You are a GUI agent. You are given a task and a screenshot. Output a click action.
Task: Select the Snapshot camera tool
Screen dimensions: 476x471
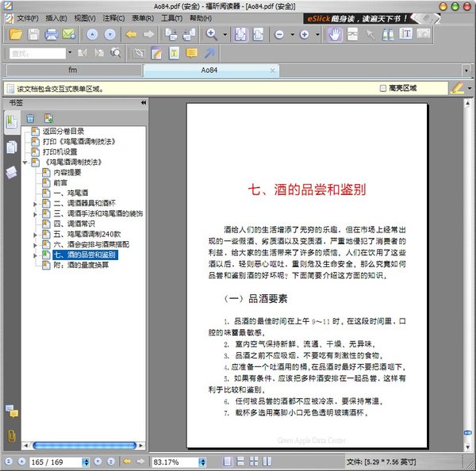(x=424, y=33)
